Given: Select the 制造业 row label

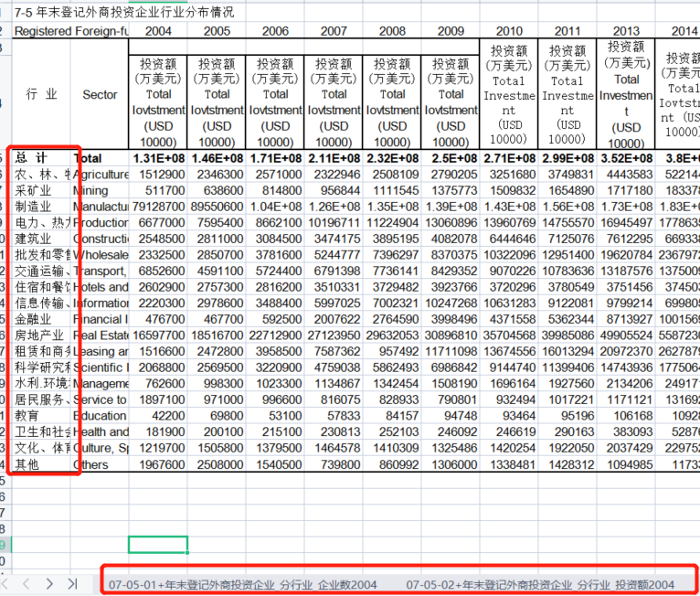Looking at the screenshot, I should coord(41,207).
